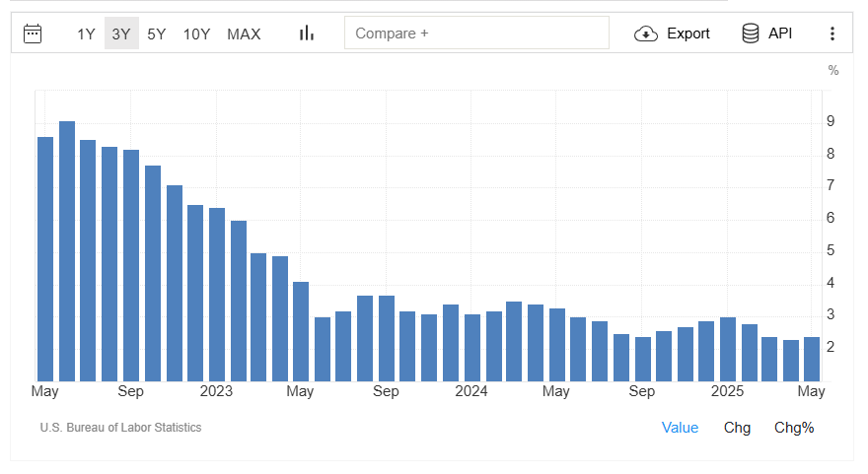Select the 3Y time range
This screenshot has height=474, width=868.
(121, 34)
